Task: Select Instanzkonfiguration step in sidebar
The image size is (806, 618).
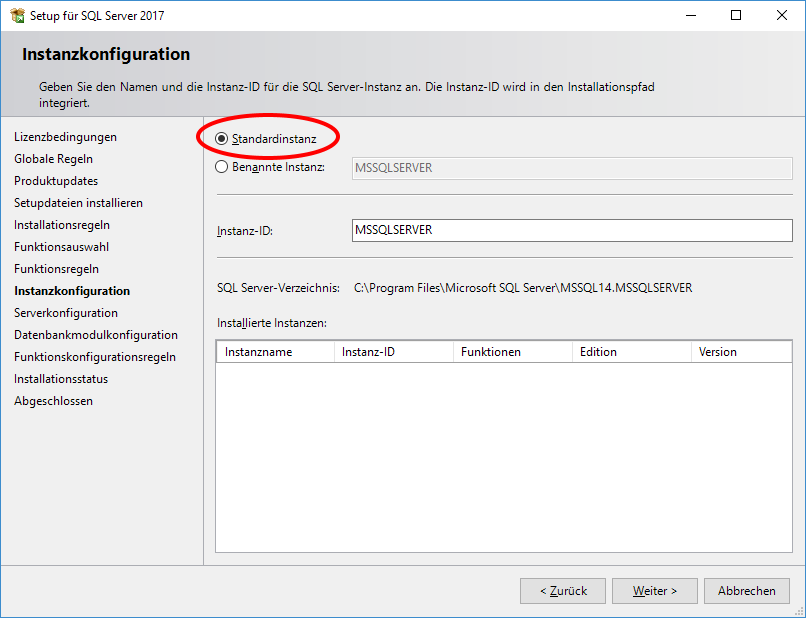Action: [72, 291]
